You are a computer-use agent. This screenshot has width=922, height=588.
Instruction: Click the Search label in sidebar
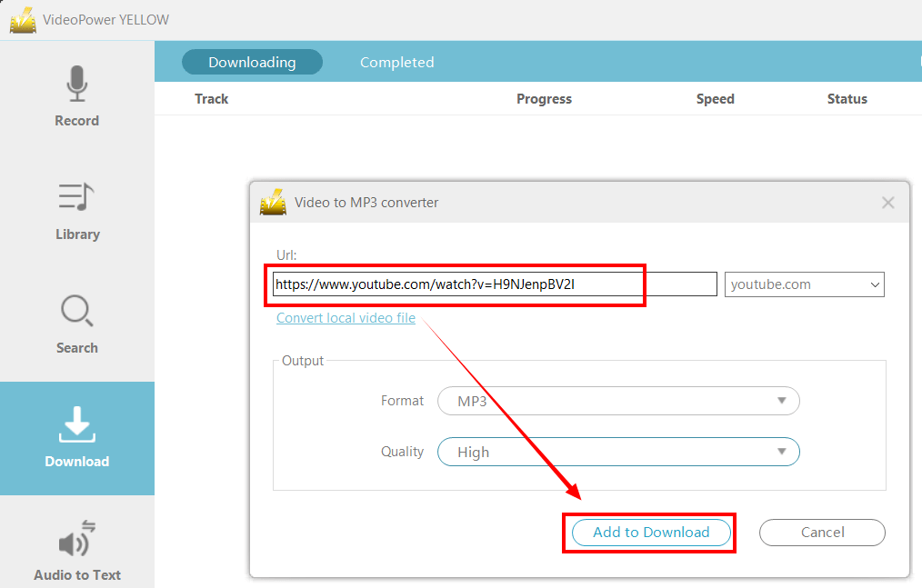click(x=77, y=348)
